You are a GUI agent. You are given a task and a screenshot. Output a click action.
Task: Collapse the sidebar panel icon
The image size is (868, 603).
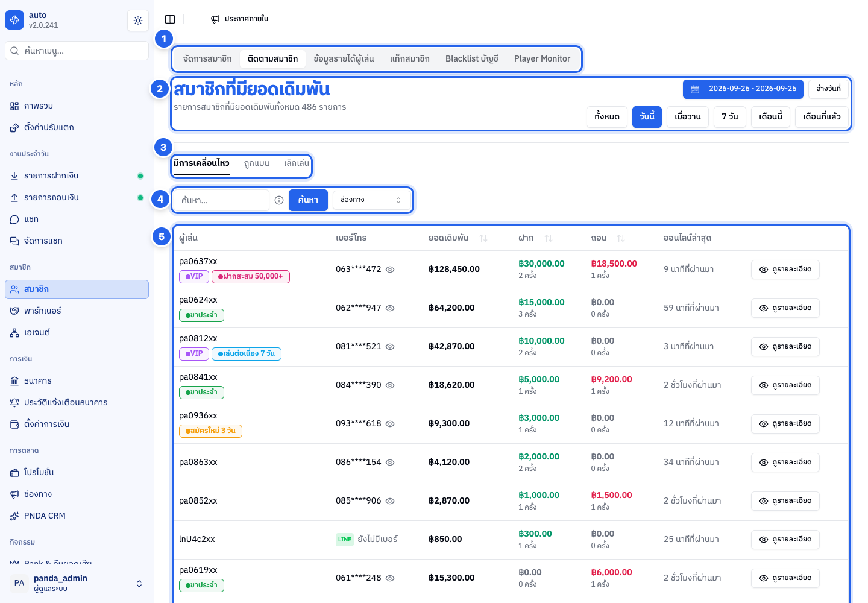pos(170,19)
